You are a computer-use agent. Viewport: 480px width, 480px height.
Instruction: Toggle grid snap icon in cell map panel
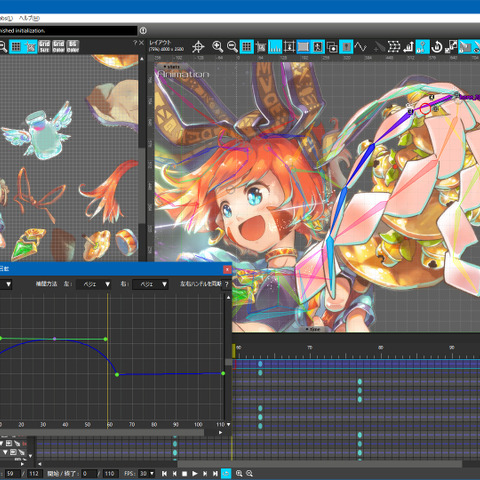click(30, 47)
